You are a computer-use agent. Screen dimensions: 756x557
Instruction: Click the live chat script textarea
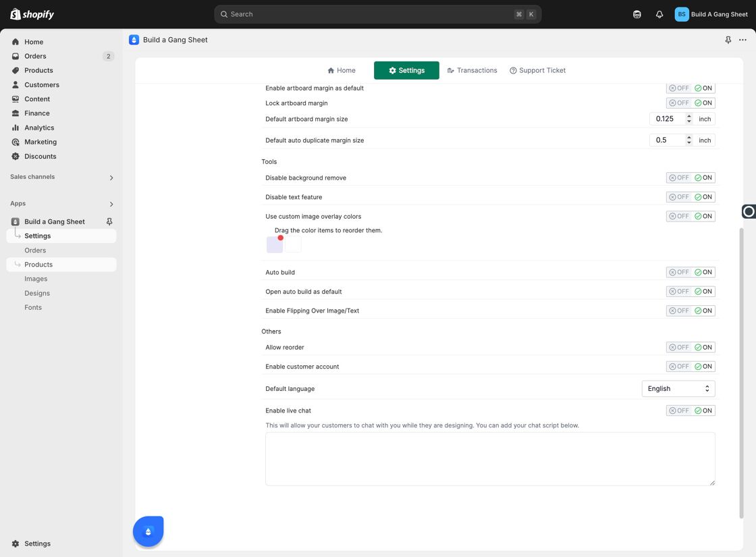490,459
